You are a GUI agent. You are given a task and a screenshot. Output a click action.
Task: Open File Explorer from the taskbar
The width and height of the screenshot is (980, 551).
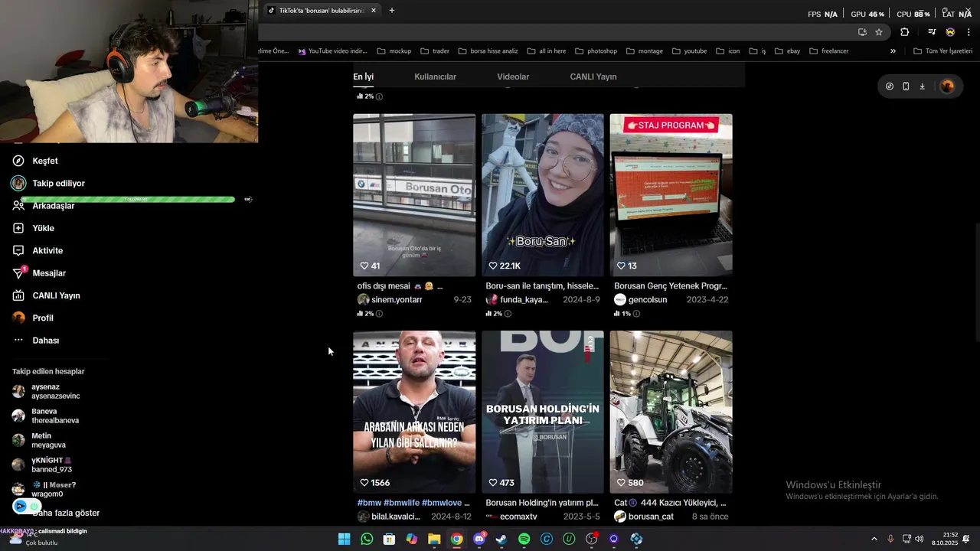pyautogui.click(x=434, y=540)
